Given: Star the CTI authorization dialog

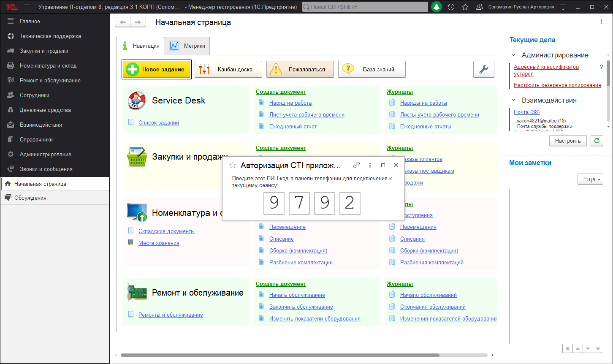Looking at the screenshot, I should pyautogui.click(x=232, y=165).
